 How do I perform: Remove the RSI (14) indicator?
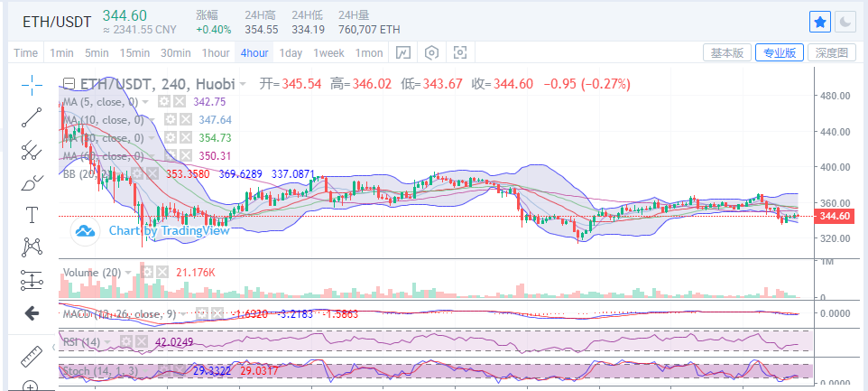click(142, 341)
